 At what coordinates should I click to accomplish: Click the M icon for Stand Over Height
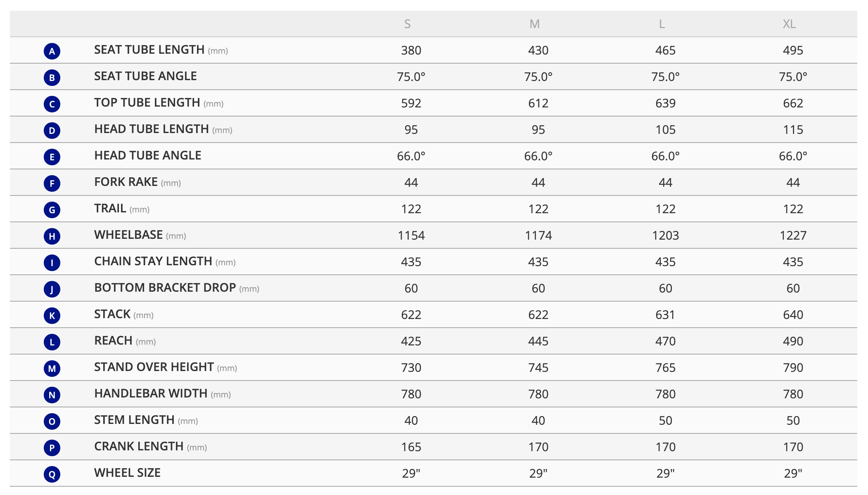click(x=52, y=369)
